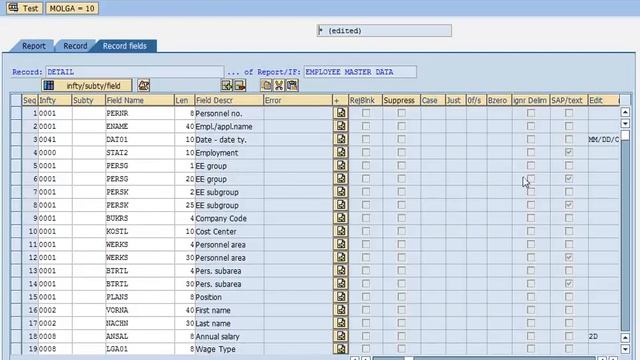Viewport: 640px width, 360px height.
Task: Click the VORNA field name cell
Action: pyautogui.click(x=139, y=310)
